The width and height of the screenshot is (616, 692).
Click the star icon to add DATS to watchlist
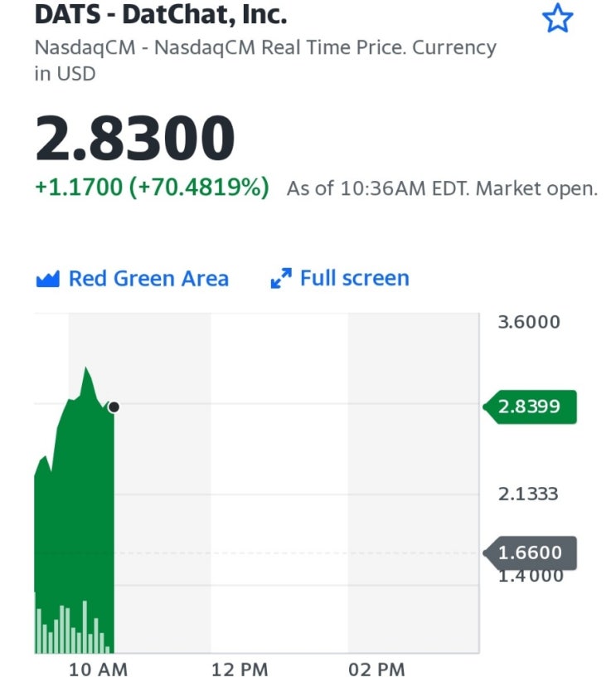click(557, 19)
